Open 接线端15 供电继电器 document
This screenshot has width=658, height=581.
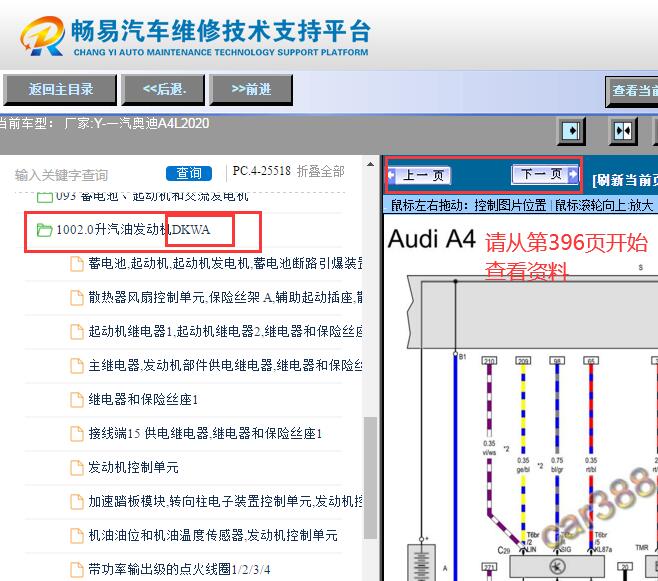click(x=205, y=433)
